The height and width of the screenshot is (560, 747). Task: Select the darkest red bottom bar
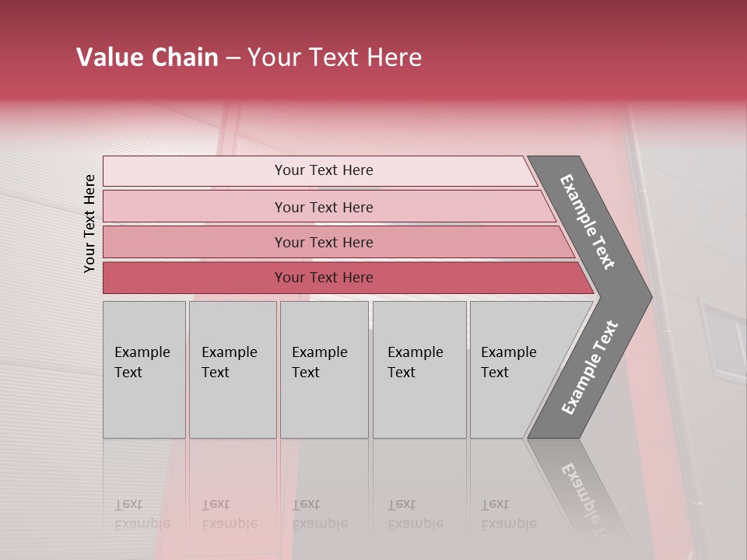(324, 278)
